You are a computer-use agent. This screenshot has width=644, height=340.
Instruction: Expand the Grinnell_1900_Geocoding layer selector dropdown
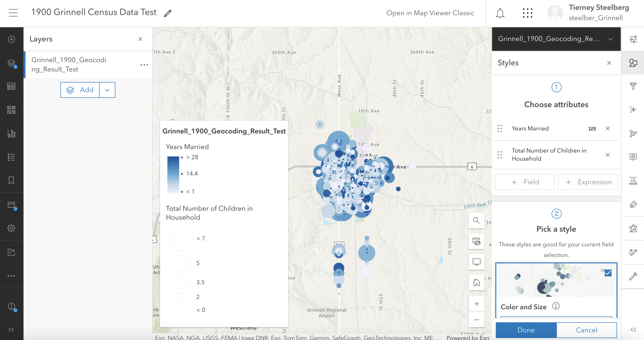611,39
